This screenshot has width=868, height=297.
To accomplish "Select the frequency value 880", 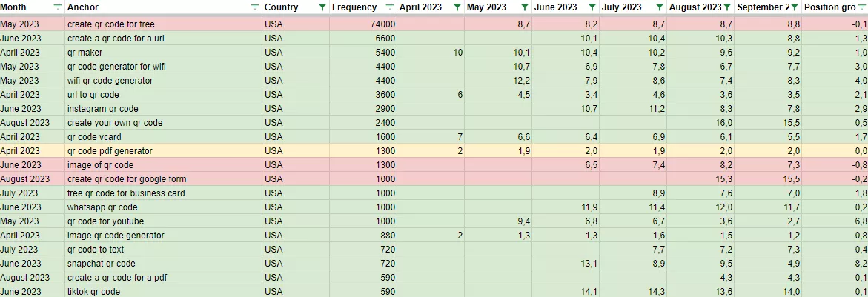I will coord(363,235).
